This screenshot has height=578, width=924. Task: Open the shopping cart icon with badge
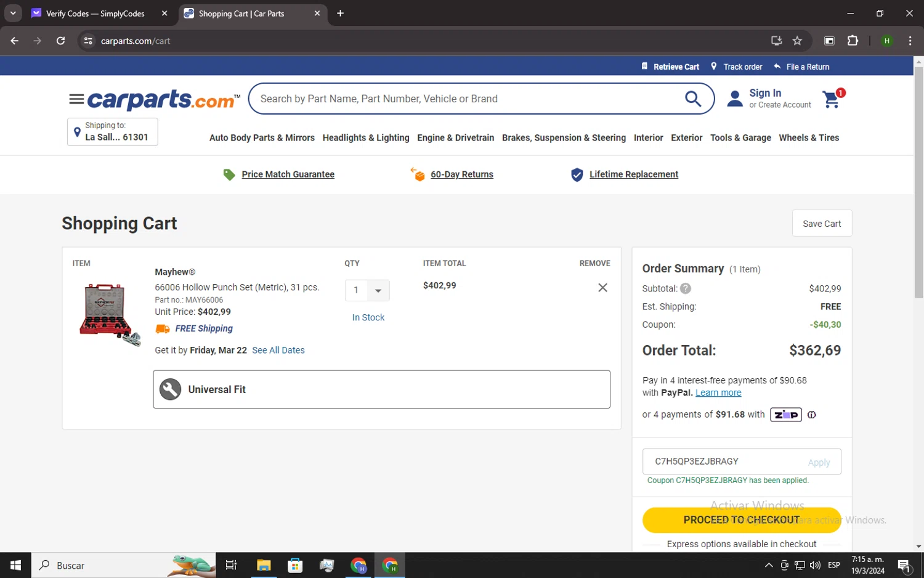833,98
